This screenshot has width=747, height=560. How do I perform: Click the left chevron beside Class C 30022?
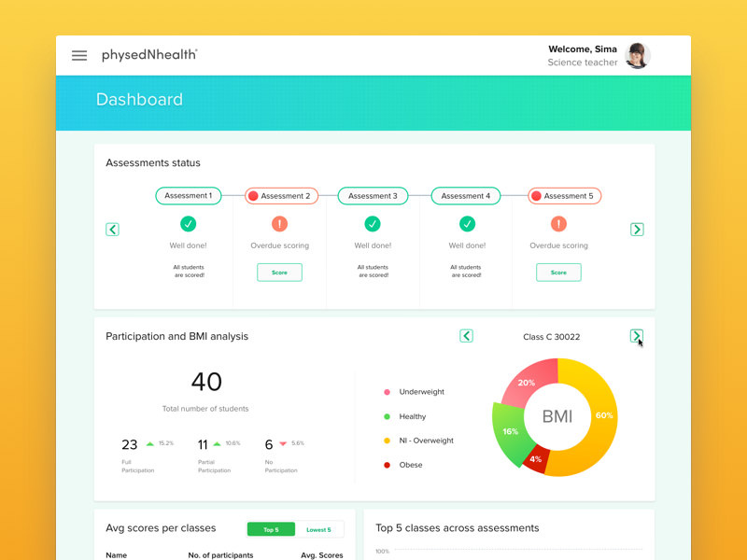(x=467, y=336)
